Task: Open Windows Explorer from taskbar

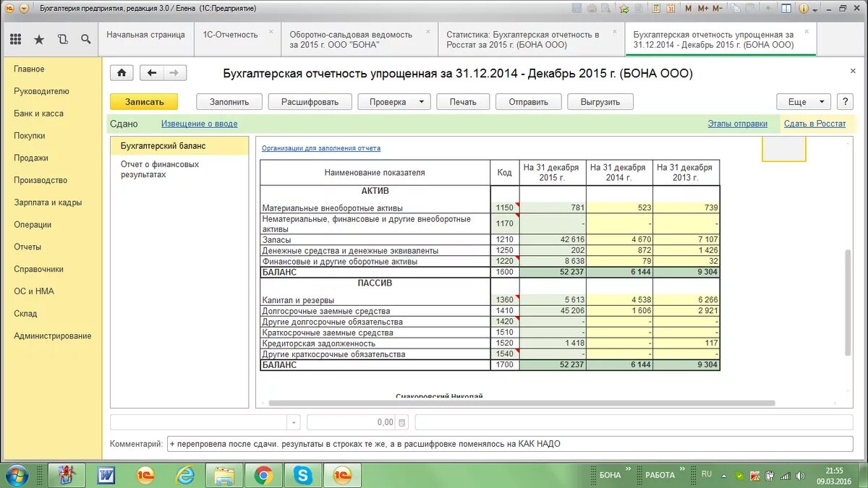Action: [x=224, y=475]
